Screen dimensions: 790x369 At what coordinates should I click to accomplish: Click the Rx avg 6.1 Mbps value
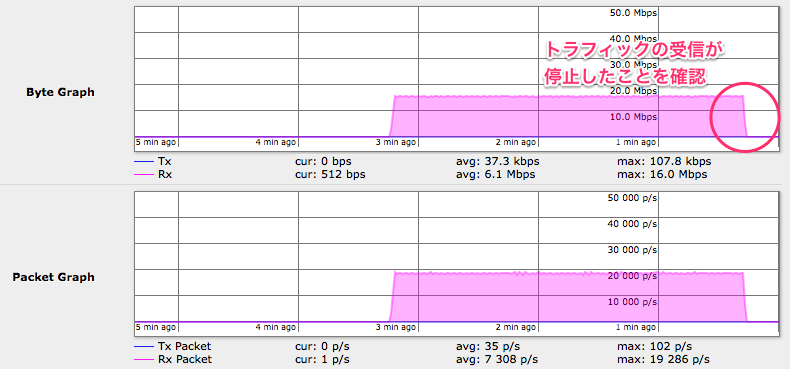click(x=495, y=175)
